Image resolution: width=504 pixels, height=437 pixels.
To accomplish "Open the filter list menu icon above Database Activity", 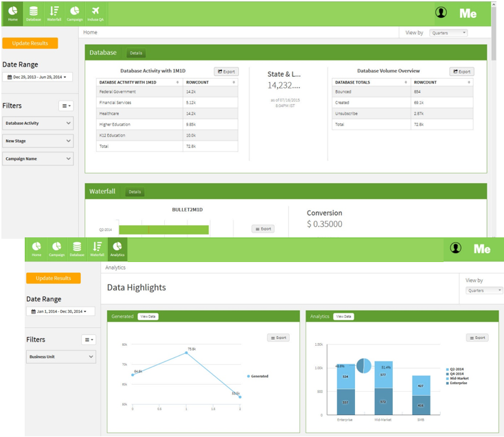I will click(66, 106).
